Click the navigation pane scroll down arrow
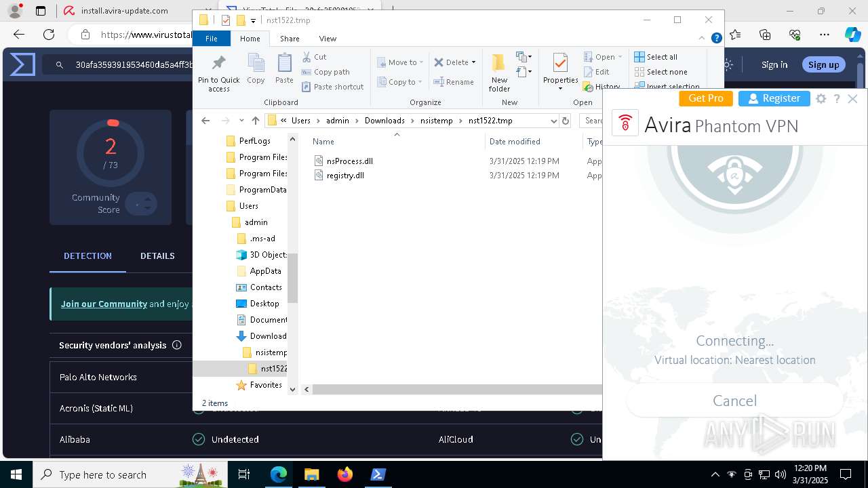 coord(292,389)
